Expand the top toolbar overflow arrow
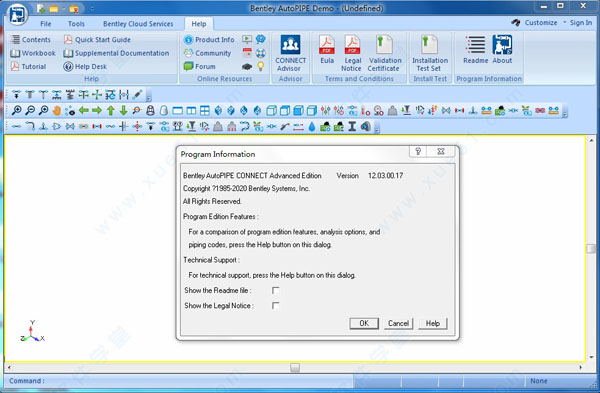The image size is (600, 393). point(149,96)
